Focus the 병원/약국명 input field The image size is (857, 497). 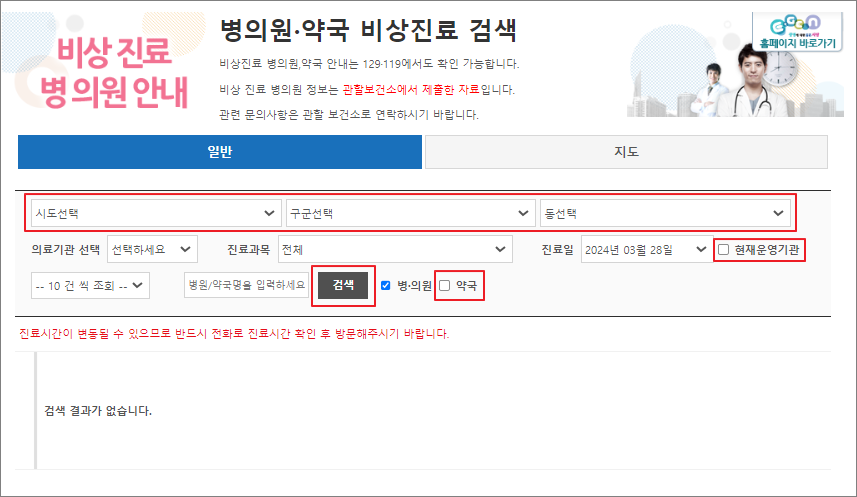[246, 285]
